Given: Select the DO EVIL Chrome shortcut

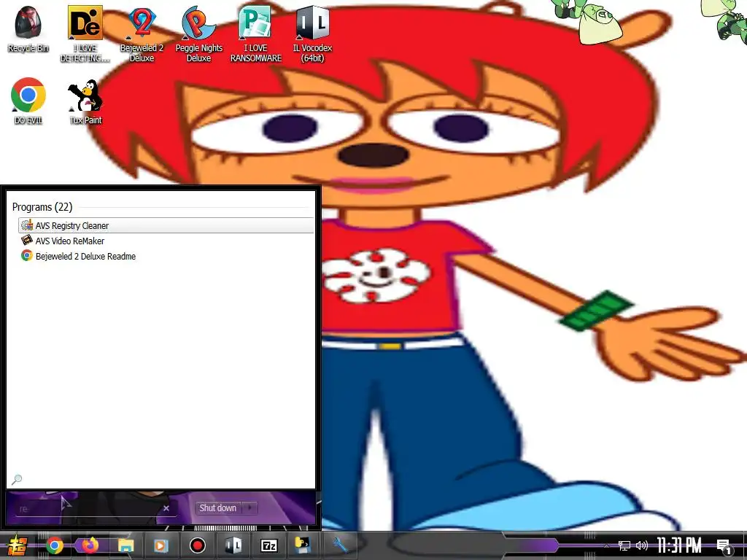Looking at the screenshot, I should tap(28, 101).
